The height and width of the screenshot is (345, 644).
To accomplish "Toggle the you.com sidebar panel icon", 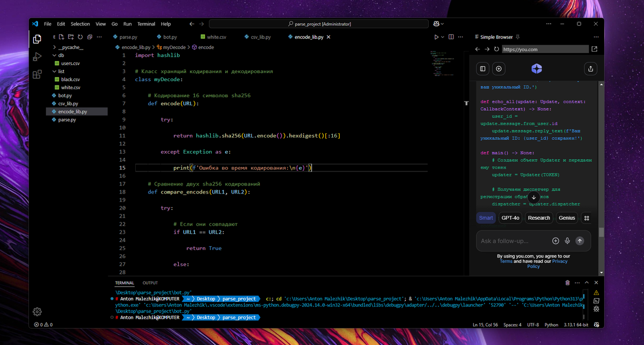I will tap(482, 69).
